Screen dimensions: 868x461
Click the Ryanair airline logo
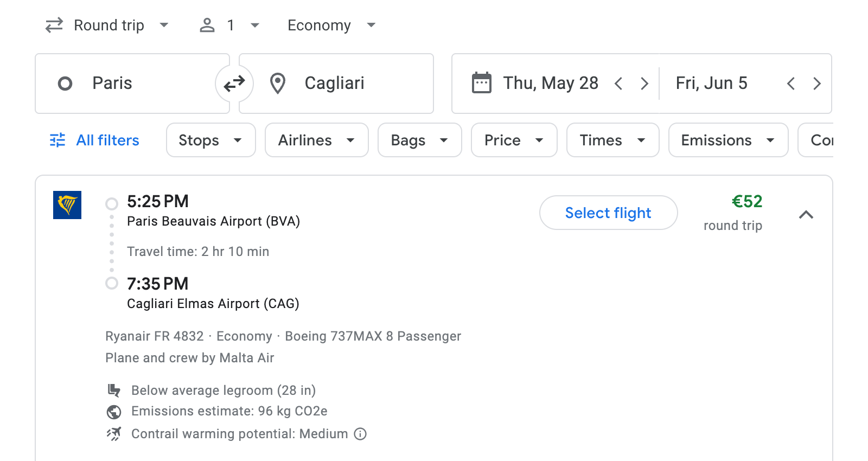(x=67, y=205)
